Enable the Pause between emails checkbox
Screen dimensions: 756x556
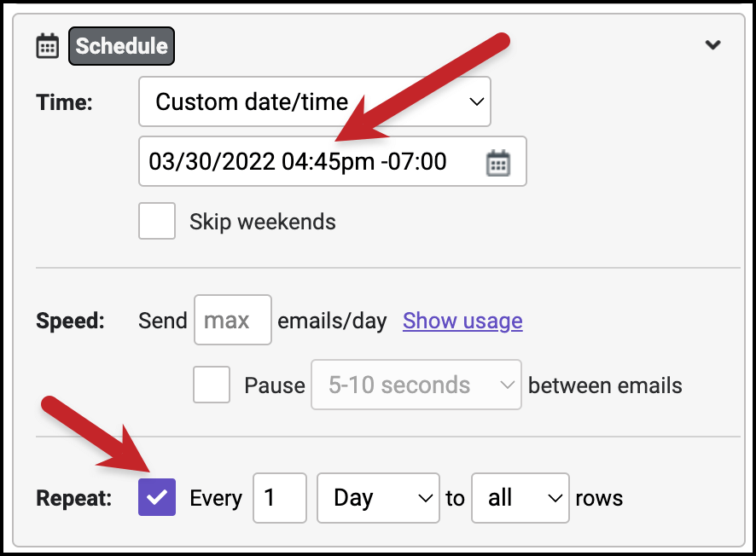pyautogui.click(x=212, y=385)
